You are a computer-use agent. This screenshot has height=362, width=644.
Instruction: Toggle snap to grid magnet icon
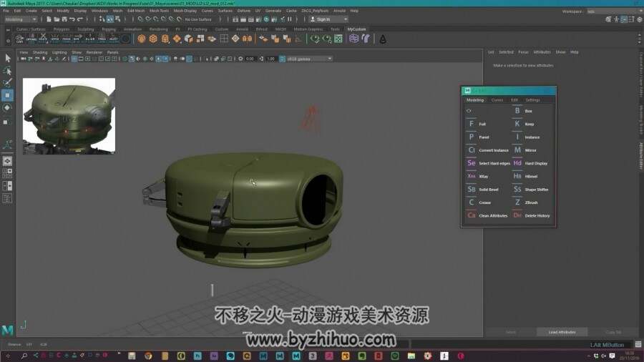[140, 19]
